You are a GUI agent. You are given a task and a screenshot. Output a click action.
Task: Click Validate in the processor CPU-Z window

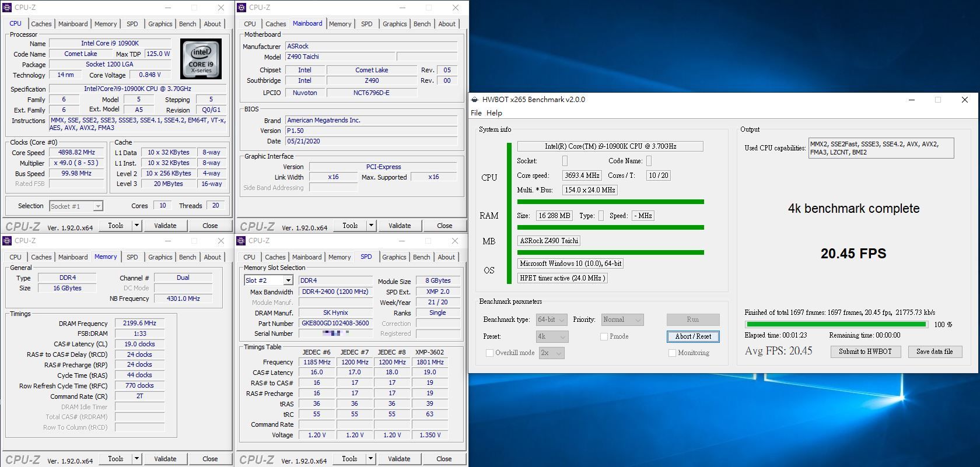165,226
